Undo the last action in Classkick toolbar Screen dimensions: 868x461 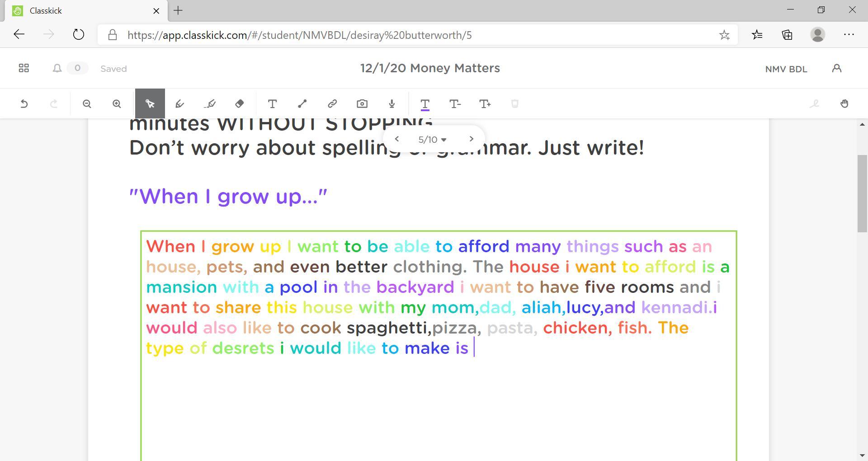(x=24, y=104)
